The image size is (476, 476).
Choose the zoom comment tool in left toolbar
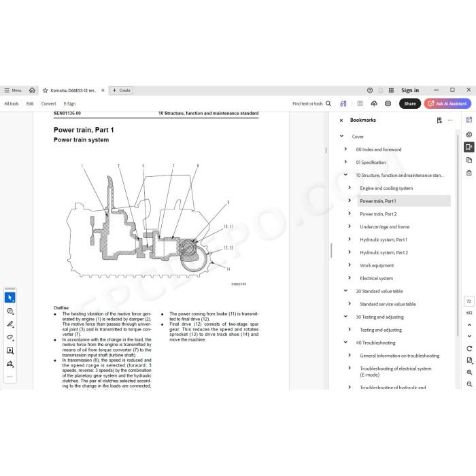click(10, 311)
